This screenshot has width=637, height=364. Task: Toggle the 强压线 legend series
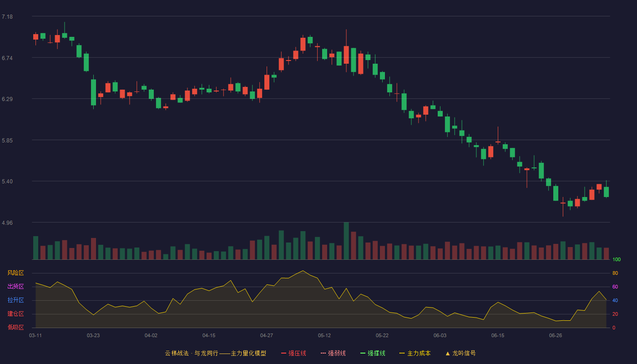tap(293, 353)
